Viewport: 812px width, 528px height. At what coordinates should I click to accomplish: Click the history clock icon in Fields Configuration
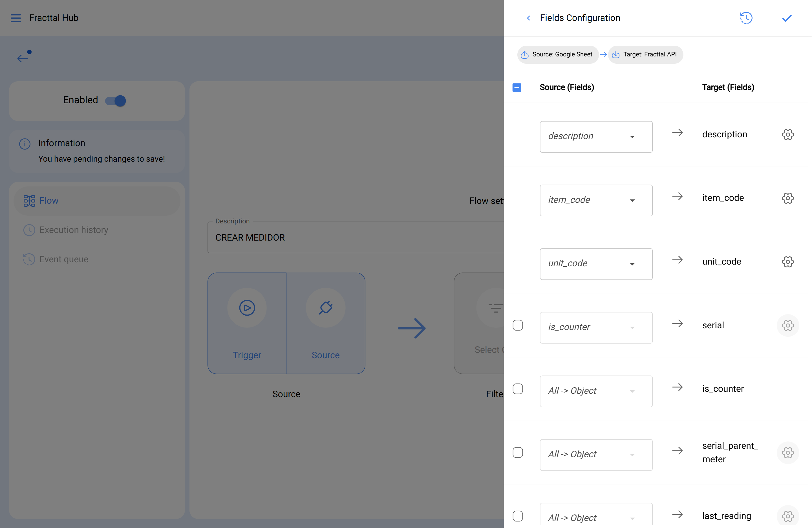[x=746, y=18]
